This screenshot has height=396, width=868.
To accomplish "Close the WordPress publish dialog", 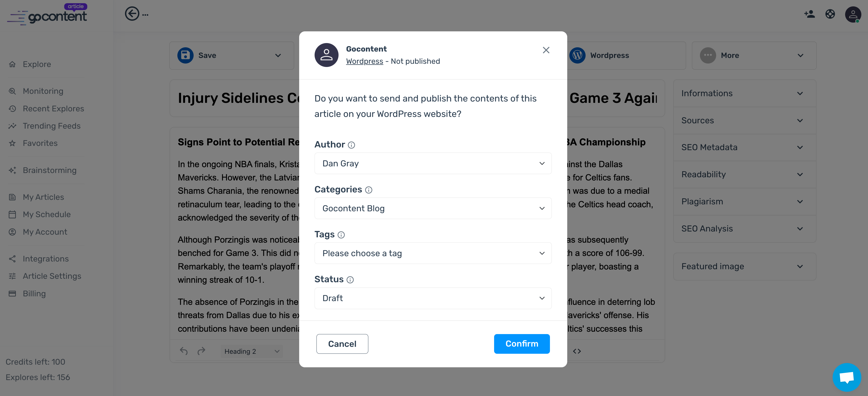I will tap(546, 50).
